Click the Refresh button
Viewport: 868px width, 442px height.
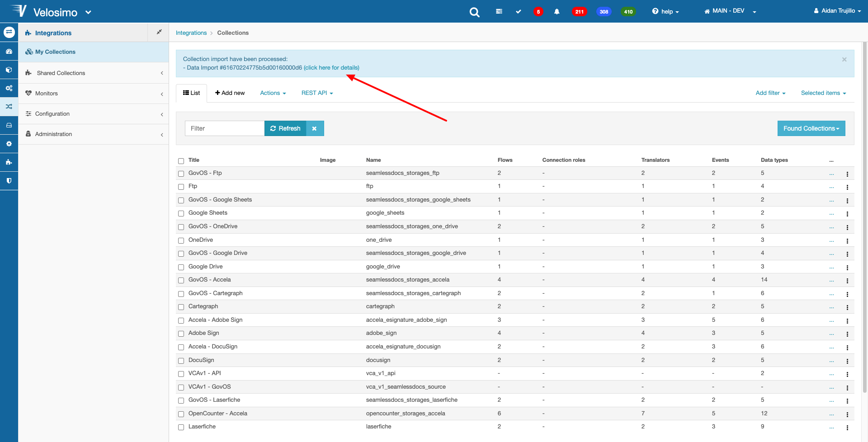click(285, 128)
